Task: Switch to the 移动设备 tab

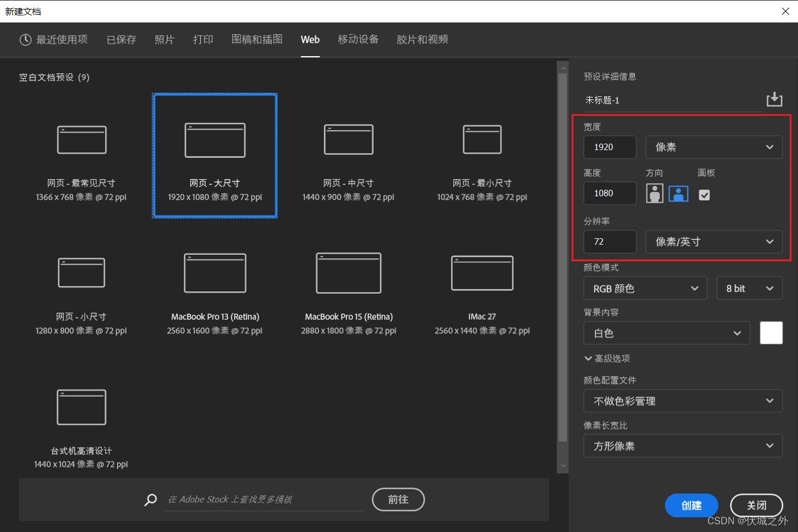Action: [358, 40]
